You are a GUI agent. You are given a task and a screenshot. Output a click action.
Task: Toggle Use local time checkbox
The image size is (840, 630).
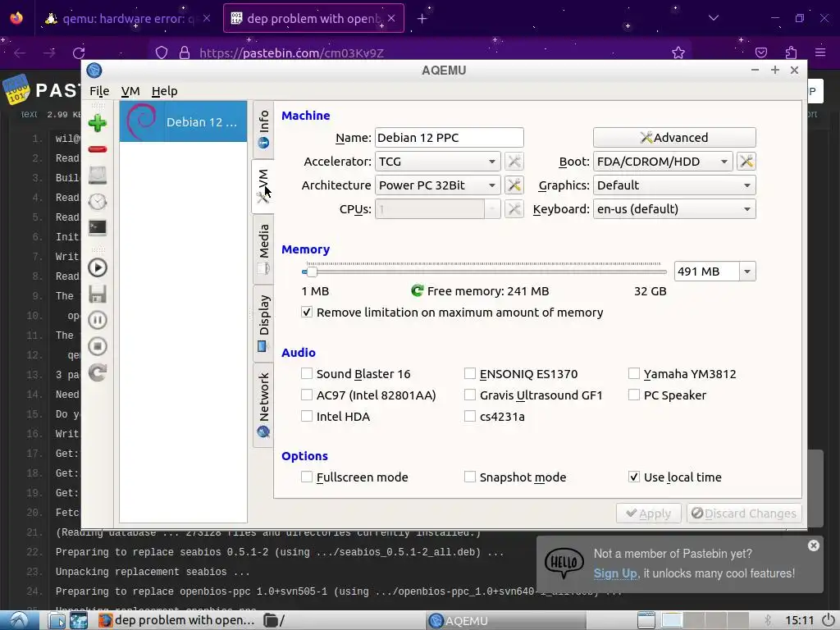pos(634,477)
